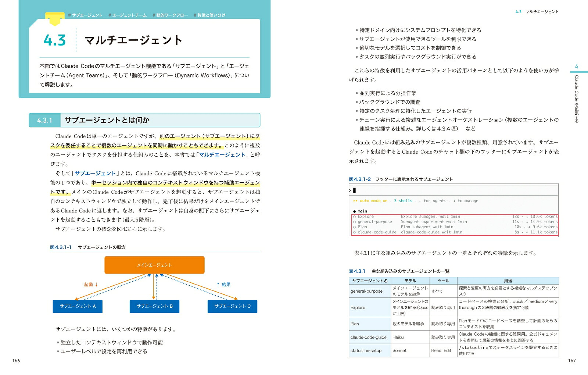Click the Plan cell in the table
The height and width of the screenshot is (375, 588).
[370, 324]
